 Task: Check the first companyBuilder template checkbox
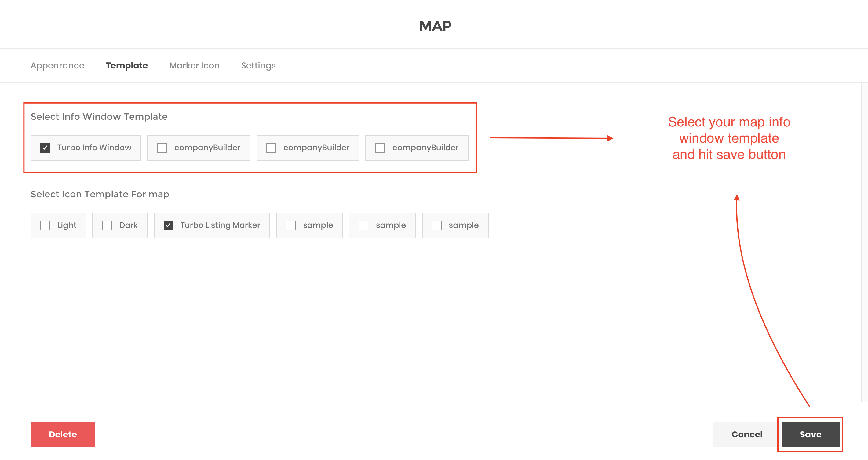pyautogui.click(x=162, y=148)
